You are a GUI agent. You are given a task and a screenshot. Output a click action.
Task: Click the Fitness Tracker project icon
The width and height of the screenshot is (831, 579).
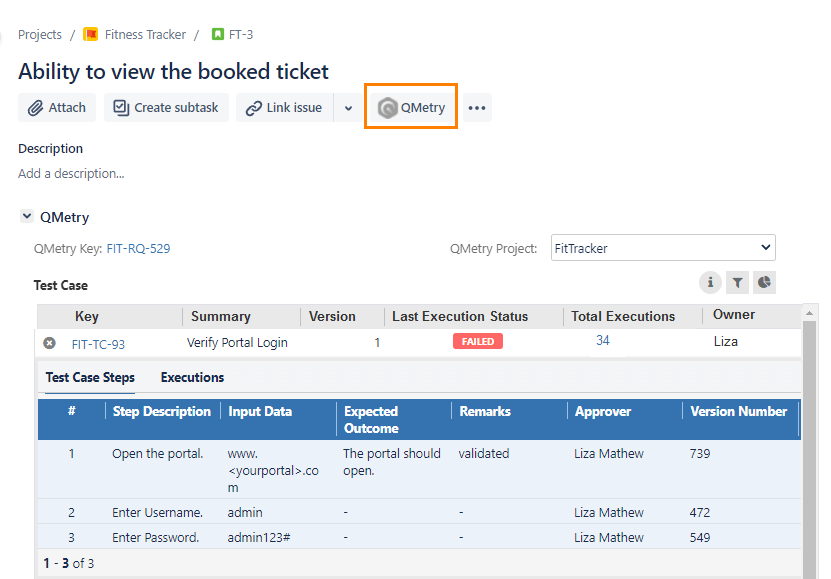pyautogui.click(x=91, y=34)
